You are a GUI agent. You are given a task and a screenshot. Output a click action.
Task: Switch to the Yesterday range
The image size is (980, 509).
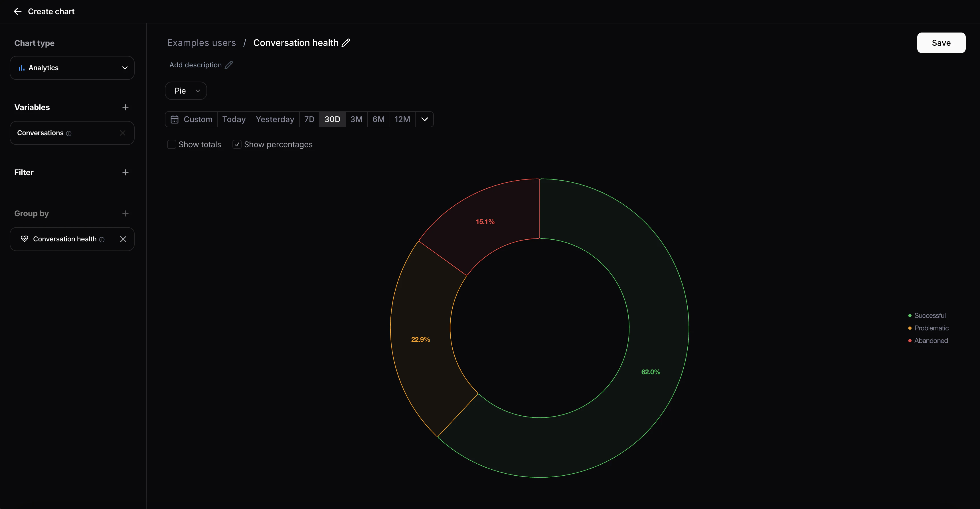[x=275, y=119]
